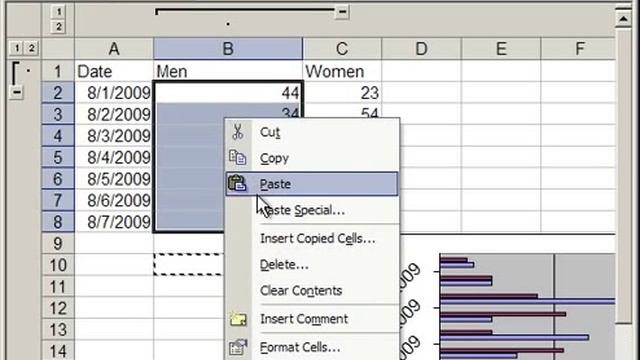This screenshot has width=640, height=360.
Task: Click the cell with 8/1/2009
Action: (x=114, y=93)
